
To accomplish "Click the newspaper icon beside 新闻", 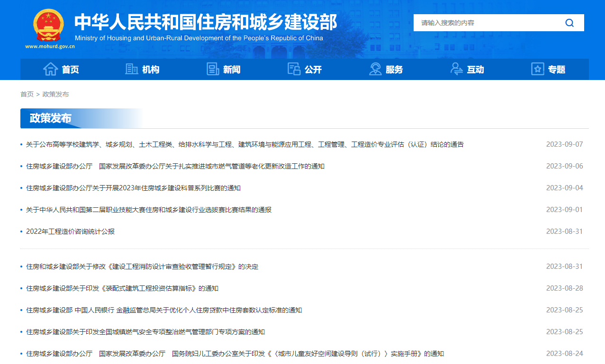I will click(213, 69).
